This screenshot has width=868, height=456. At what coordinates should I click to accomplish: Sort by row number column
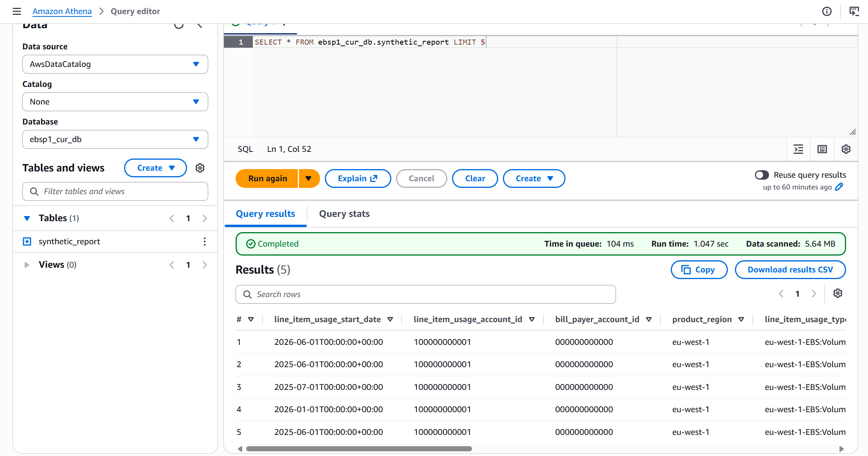(x=251, y=319)
